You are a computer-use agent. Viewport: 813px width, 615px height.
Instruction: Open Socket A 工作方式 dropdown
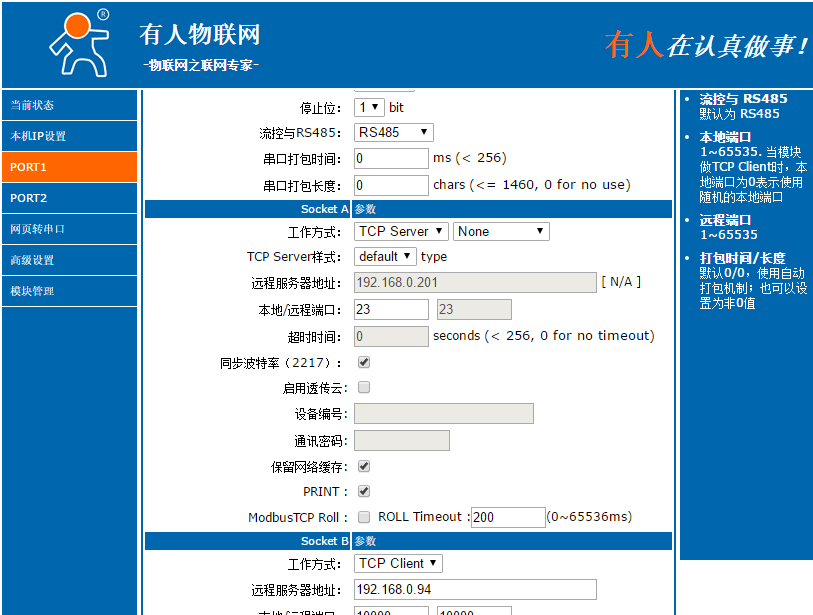point(401,231)
